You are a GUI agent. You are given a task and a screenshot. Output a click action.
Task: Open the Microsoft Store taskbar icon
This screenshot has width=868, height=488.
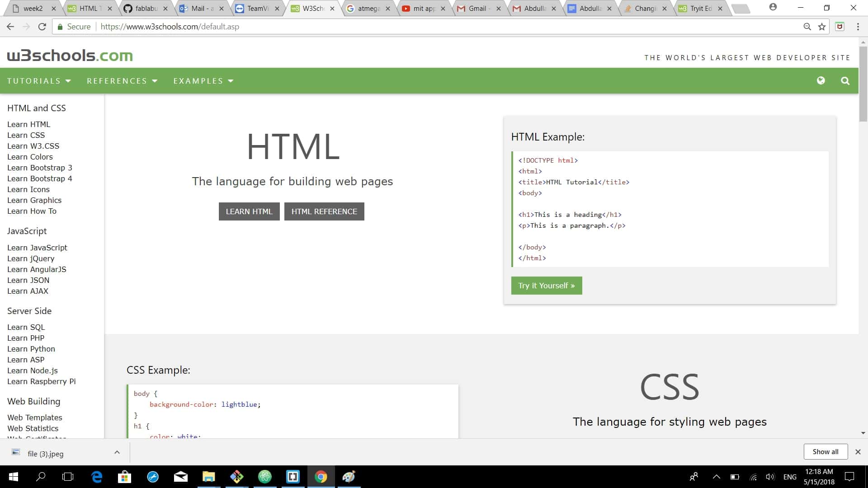(x=124, y=477)
